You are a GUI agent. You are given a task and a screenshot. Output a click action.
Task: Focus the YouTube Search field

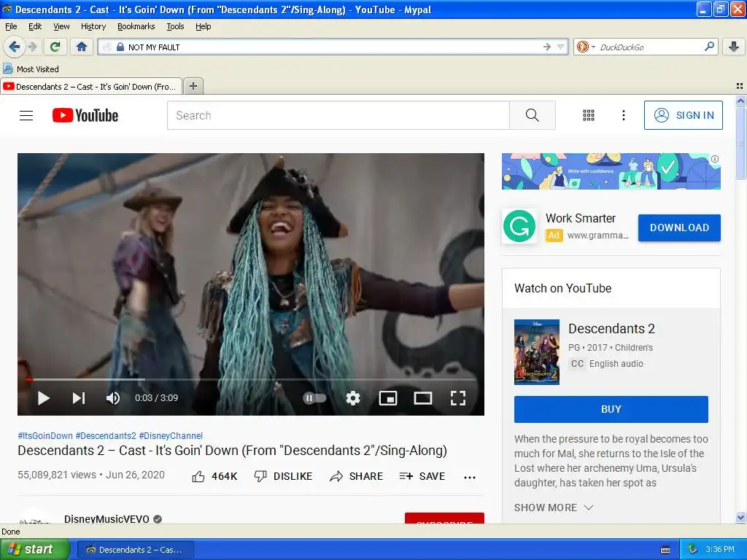(338, 115)
